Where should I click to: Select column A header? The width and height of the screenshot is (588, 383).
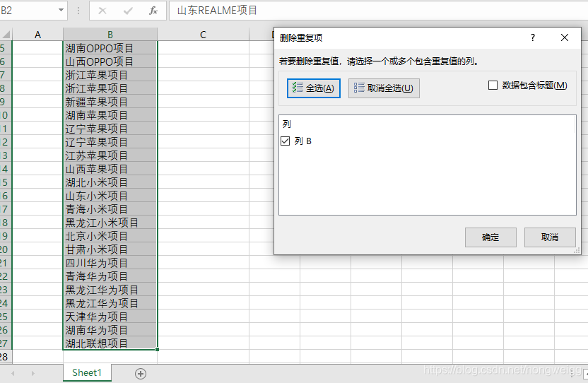point(37,35)
